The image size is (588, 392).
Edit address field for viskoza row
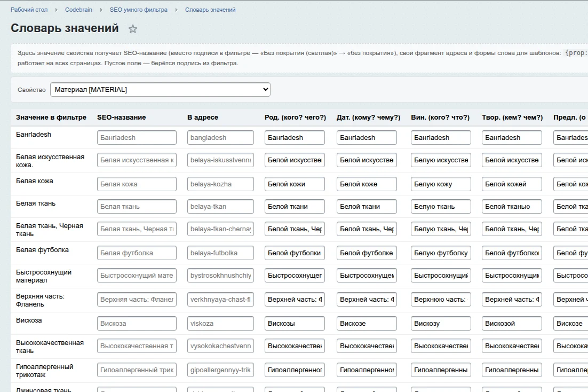click(220, 323)
